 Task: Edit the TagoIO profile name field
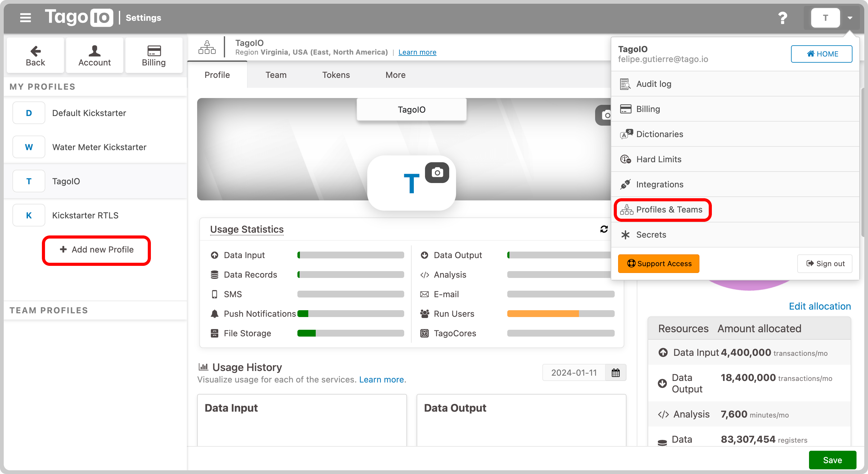click(411, 110)
